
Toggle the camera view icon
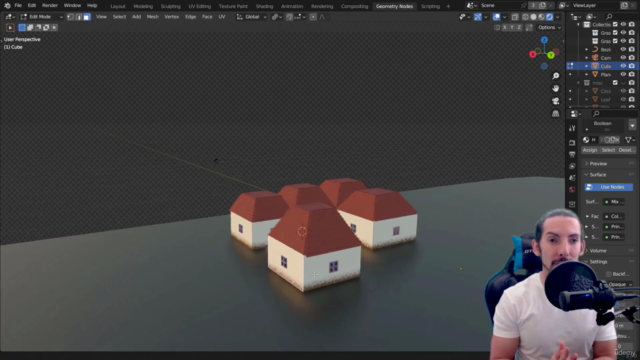pyautogui.click(x=556, y=101)
